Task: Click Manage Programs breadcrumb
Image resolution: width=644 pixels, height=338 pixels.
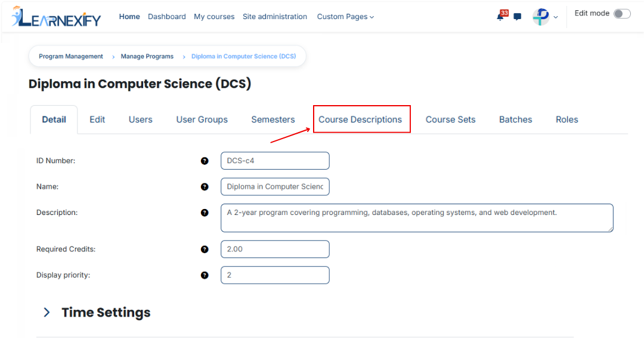Action: coord(147,56)
